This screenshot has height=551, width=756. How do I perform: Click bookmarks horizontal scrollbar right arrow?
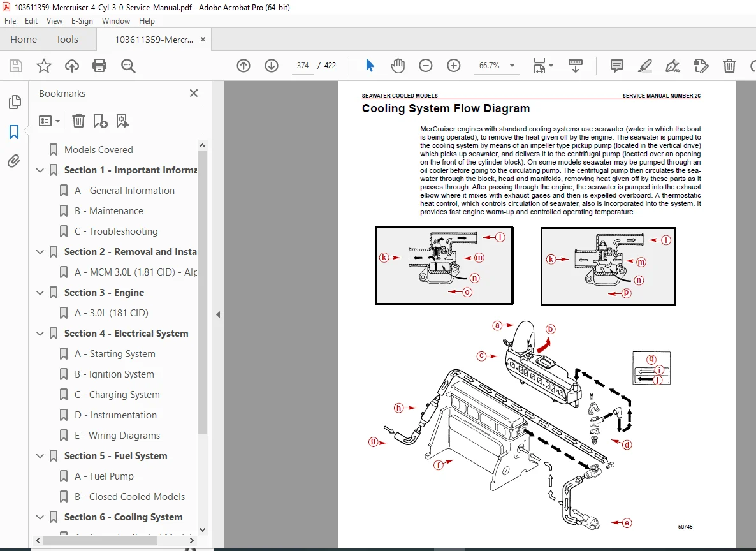click(192, 540)
